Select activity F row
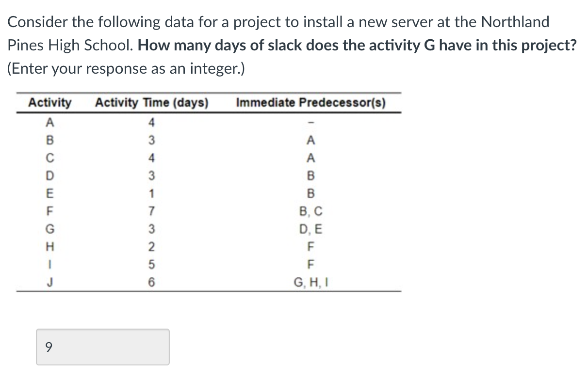This screenshot has height=379, width=588. [x=49, y=210]
